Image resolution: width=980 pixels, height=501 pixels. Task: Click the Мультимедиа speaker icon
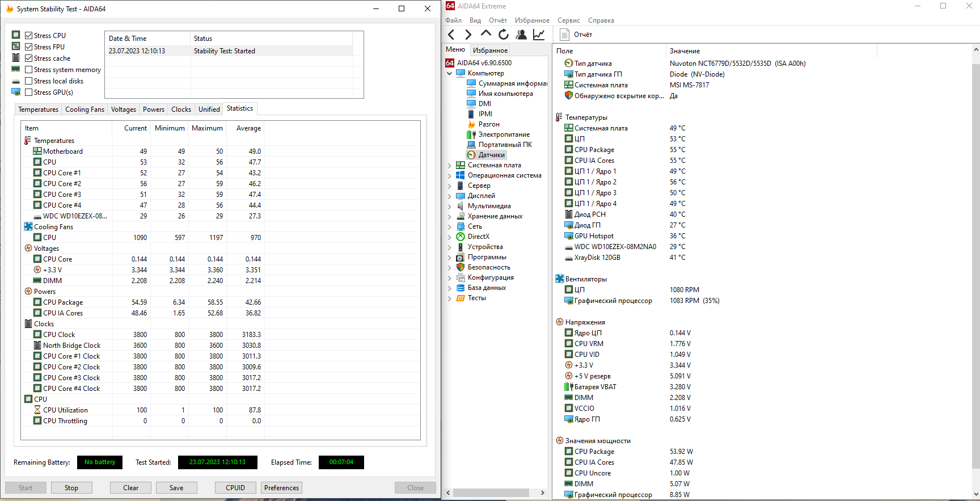pos(461,206)
